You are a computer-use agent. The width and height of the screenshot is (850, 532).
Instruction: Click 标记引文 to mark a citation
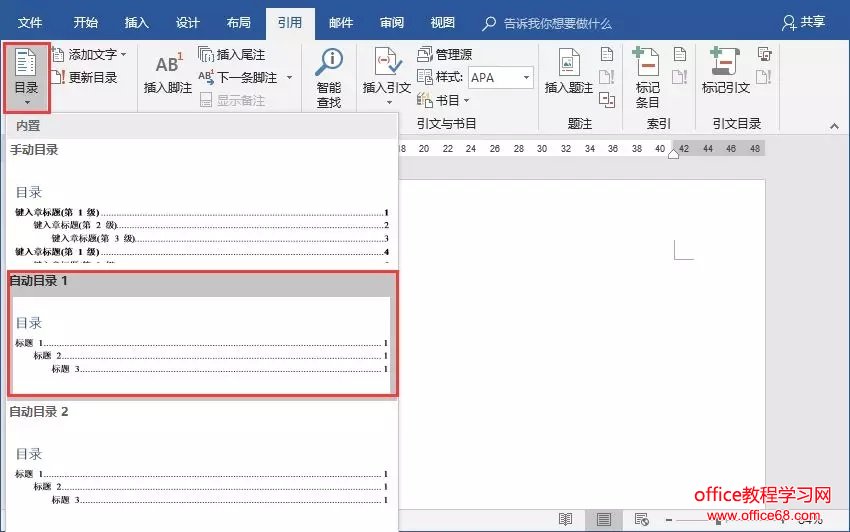(x=725, y=72)
